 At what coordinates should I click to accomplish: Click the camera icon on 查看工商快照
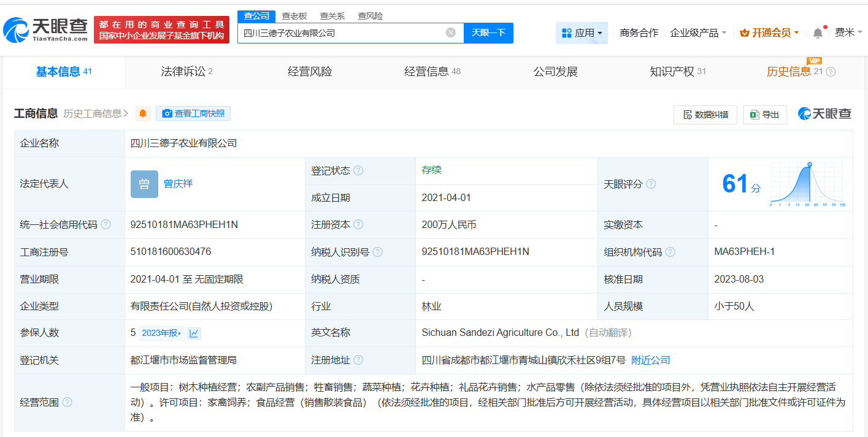167,113
